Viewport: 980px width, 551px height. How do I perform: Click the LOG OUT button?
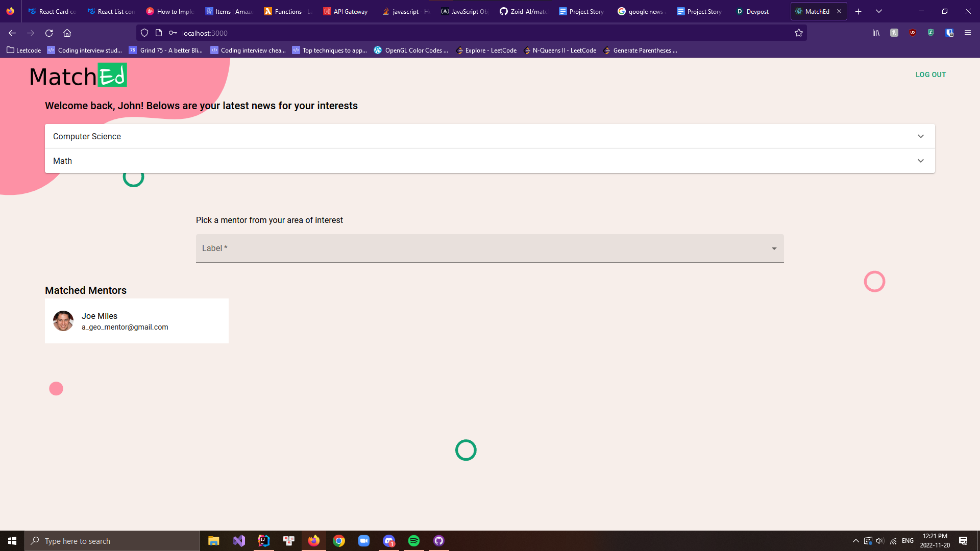click(x=930, y=74)
